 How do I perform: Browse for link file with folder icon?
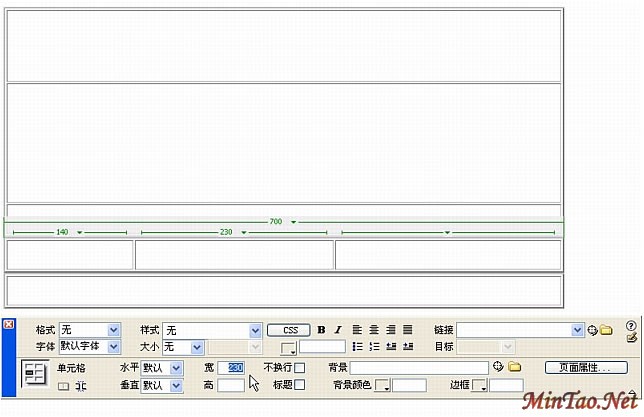point(606,330)
